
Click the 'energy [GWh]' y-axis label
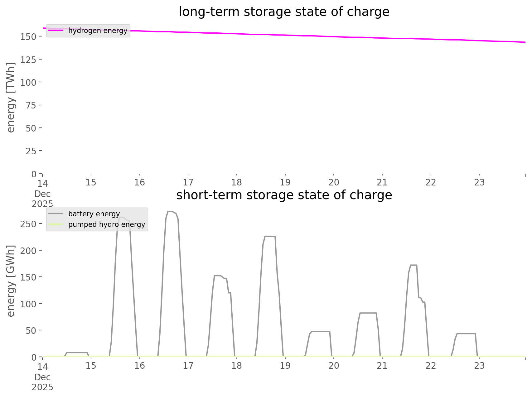tap(11, 281)
